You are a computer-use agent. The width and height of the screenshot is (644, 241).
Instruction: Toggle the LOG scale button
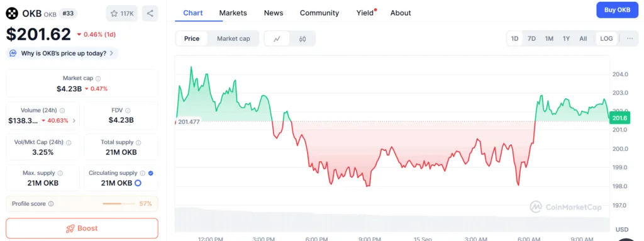click(607, 38)
